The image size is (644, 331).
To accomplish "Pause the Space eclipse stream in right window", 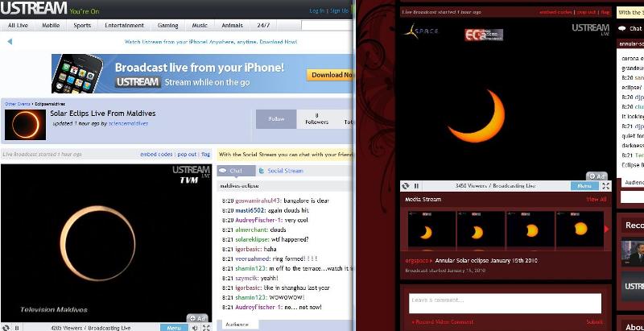I will pyautogui.click(x=416, y=186).
